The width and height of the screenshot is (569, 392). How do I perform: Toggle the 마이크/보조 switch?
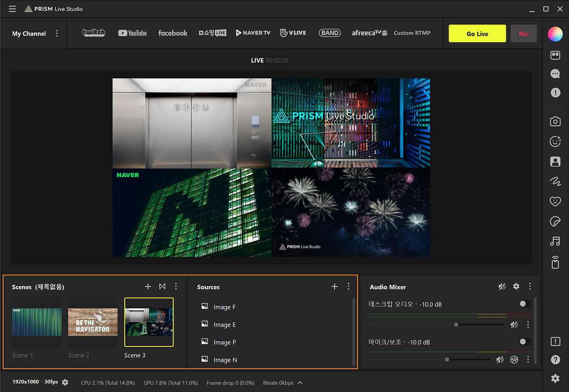click(525, 342)
